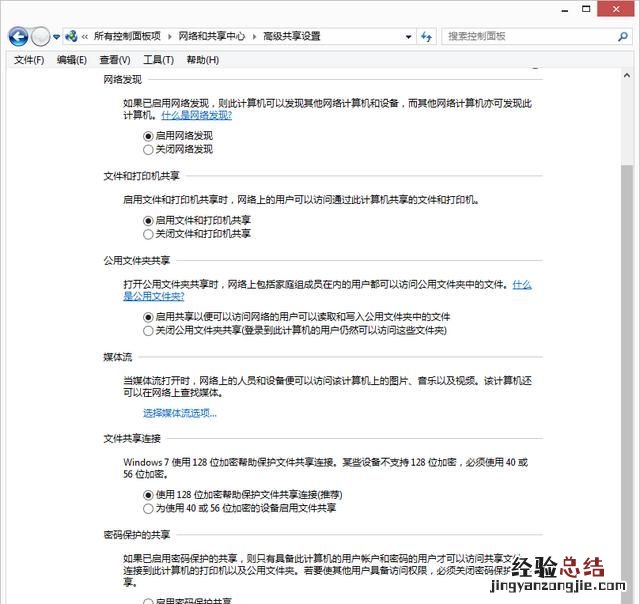This screenshot has width=640, height=604.
Task: Select 关闭文件和打印机共享 radio button
Action: tap(148, 234)
